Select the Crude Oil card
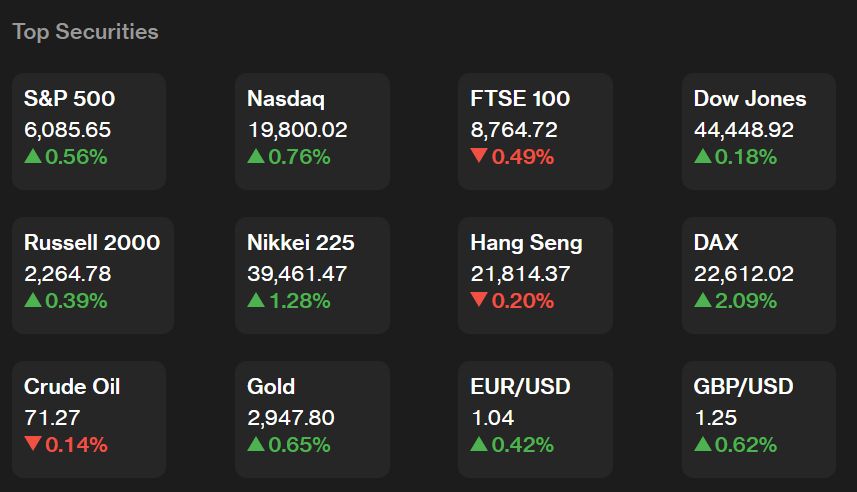Image resolution: width=857 pixels, height=492 pixels. 89,419
